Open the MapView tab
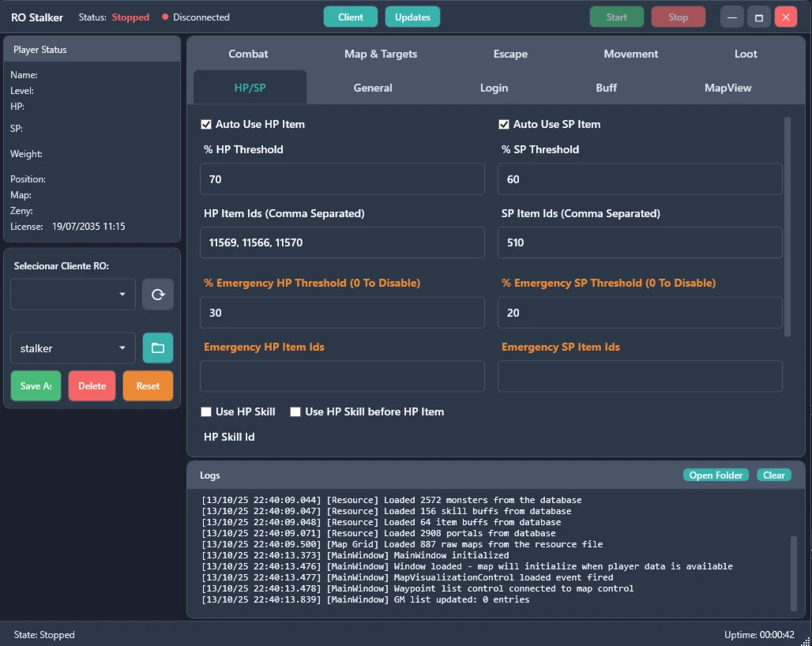The height and width of the screenshot is (646, 812). (727, 88)
